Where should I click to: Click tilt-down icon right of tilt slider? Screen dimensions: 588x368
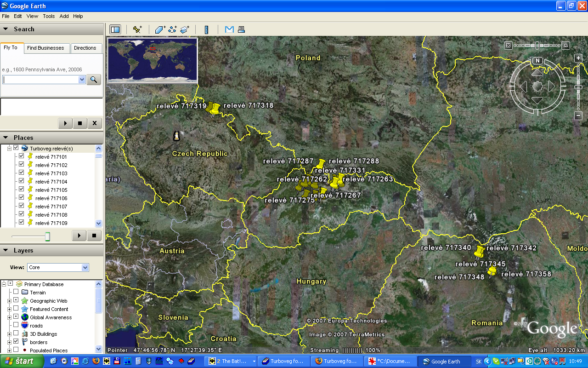click(x=566, y=45)
